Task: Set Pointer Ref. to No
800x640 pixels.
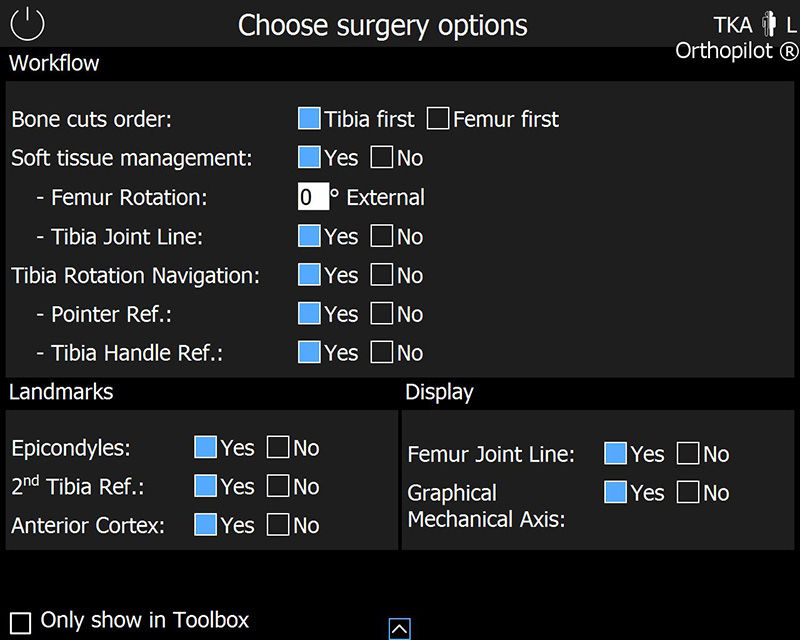Action: [381, 314]
